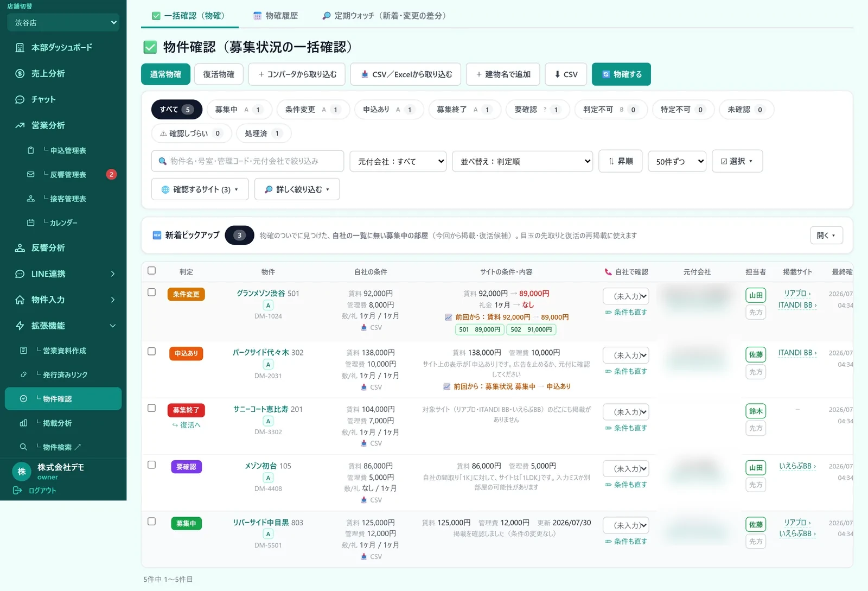This screenshot has width=868, height=591.
Task: Open ITANDI BB link in パークサイド代々木 row
Action: (x=797, y=353)
